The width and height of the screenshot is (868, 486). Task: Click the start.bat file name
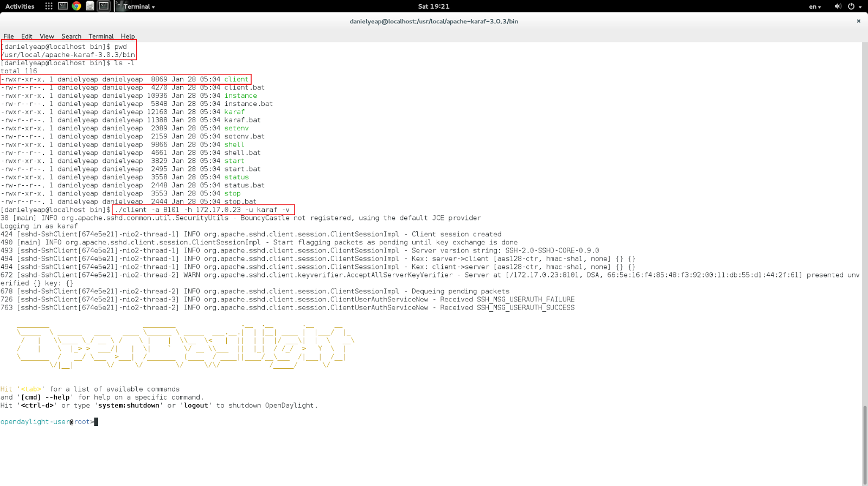[242, 169]
